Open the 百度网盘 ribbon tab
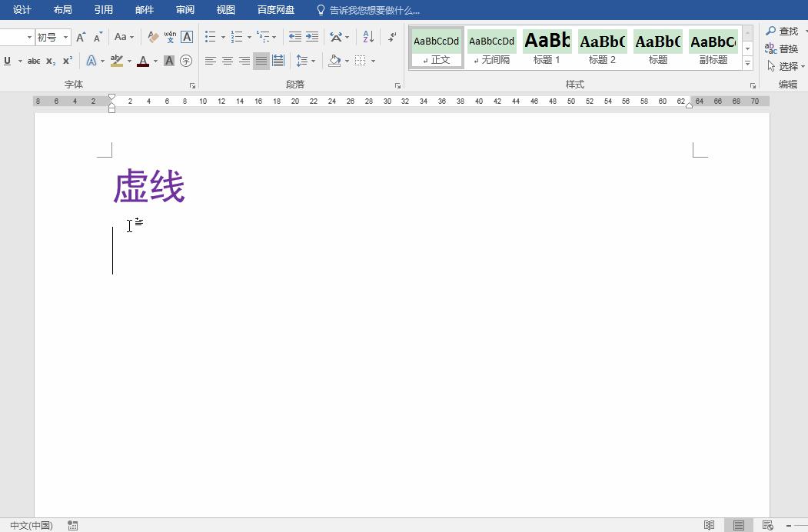 [275, 10]
